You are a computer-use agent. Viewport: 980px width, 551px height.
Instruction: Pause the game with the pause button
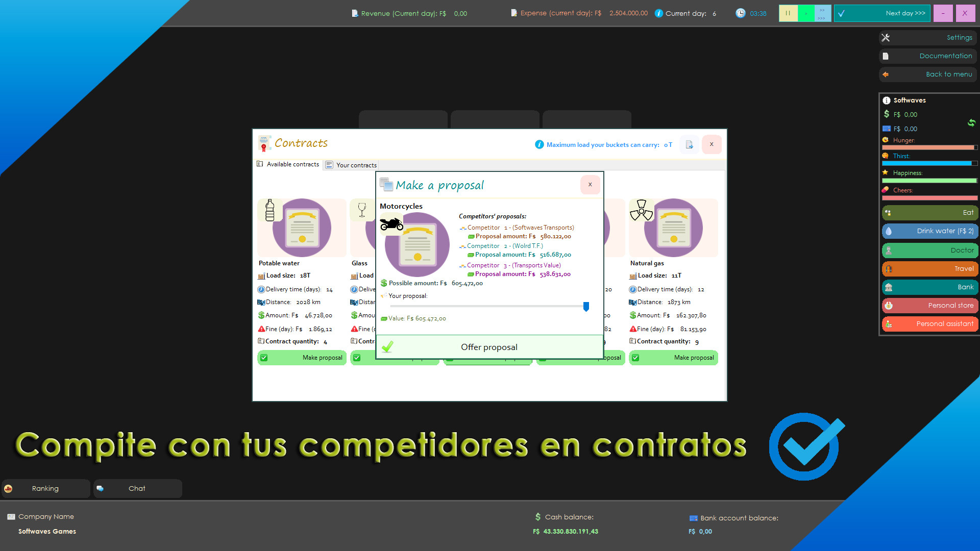[788, 13]
